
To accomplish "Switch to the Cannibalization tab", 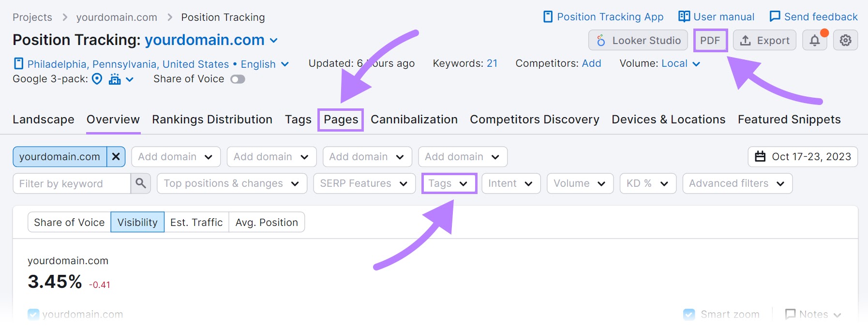I will tap(414, 120).
